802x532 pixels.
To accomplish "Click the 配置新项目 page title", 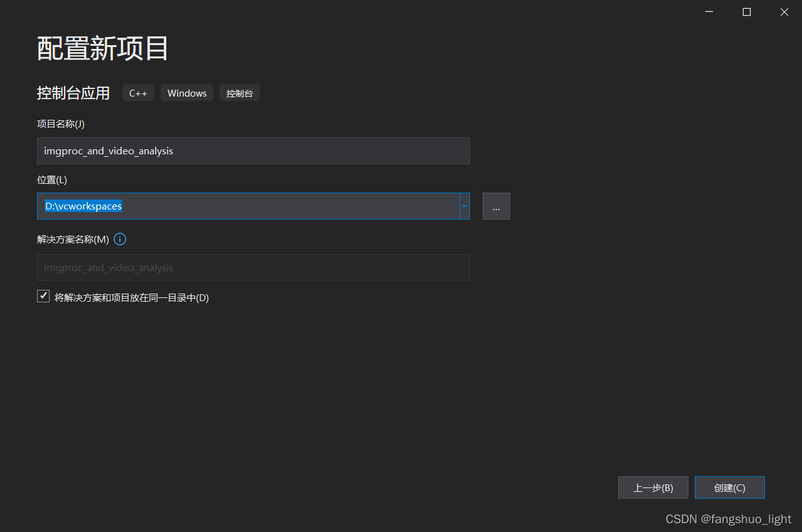I will pos(102,48).
